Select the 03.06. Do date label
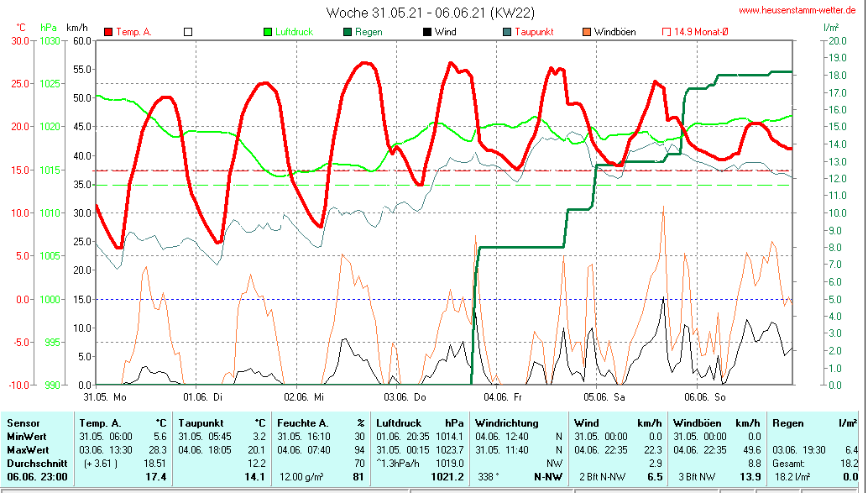This screenshot has width=868, height=493. click(x=405, y=396)
